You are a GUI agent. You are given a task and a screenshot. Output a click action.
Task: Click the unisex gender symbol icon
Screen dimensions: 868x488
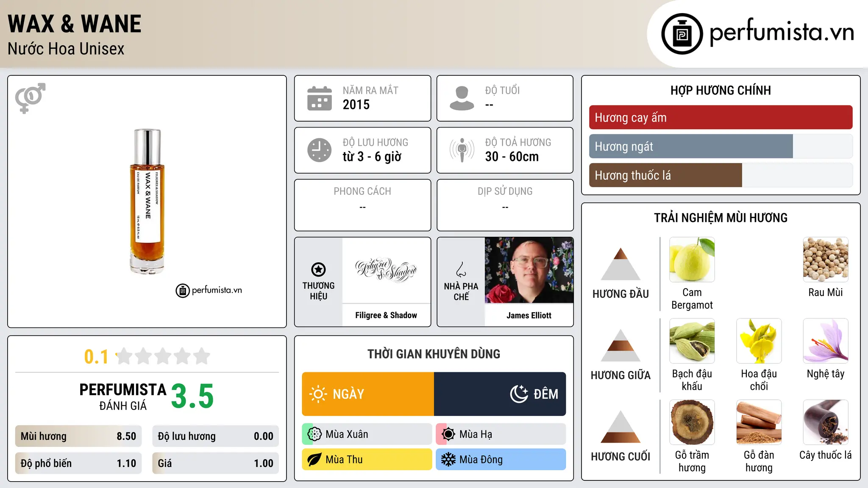pos(30,98)
